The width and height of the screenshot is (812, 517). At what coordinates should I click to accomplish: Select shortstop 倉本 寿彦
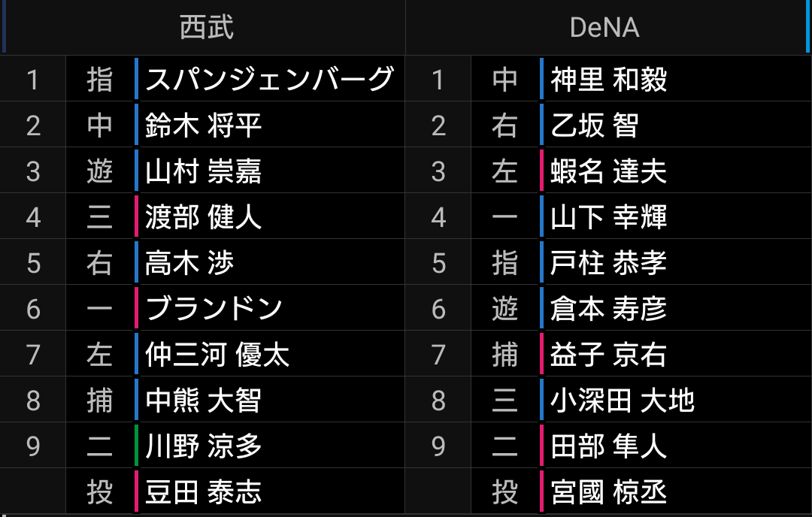pyautogui.click(x=609, y=309)
